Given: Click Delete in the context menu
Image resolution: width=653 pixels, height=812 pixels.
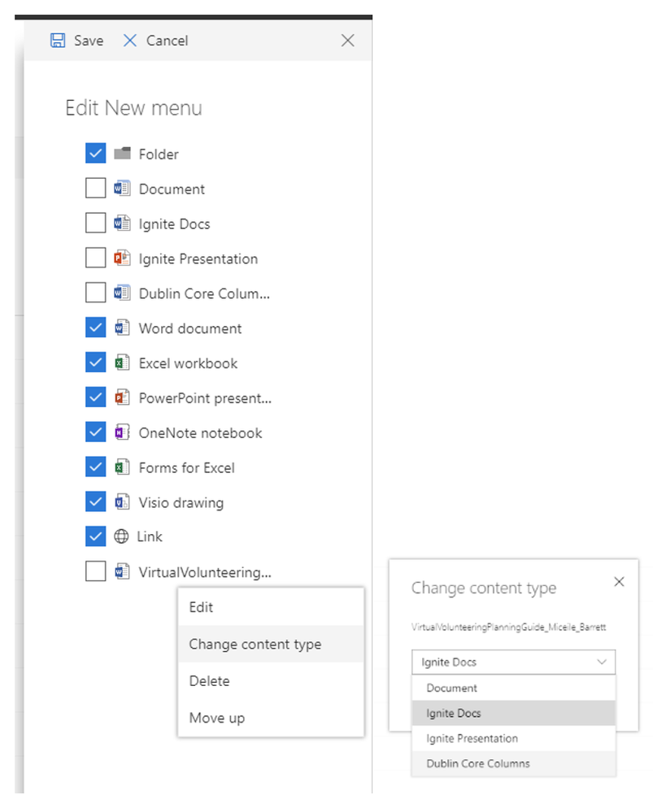Looking at the screenshot, I should [210, 681].
